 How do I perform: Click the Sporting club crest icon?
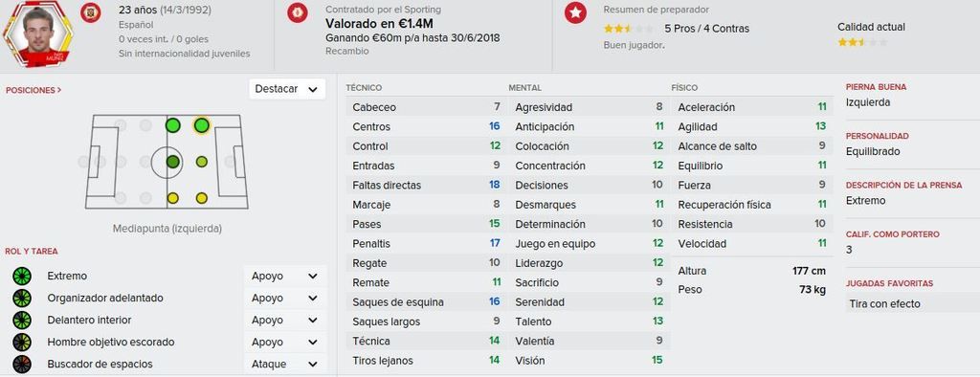(298, 13)
